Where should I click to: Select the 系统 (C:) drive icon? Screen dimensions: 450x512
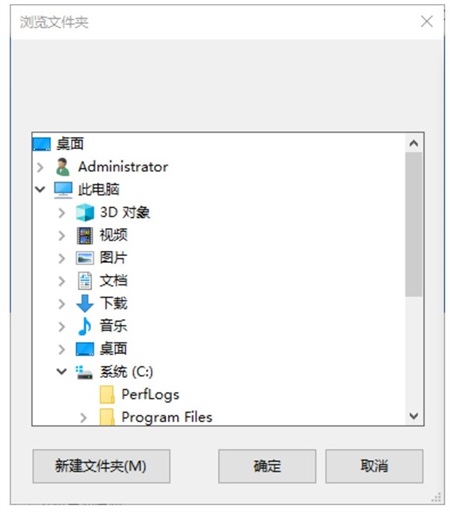coord(84,372)
